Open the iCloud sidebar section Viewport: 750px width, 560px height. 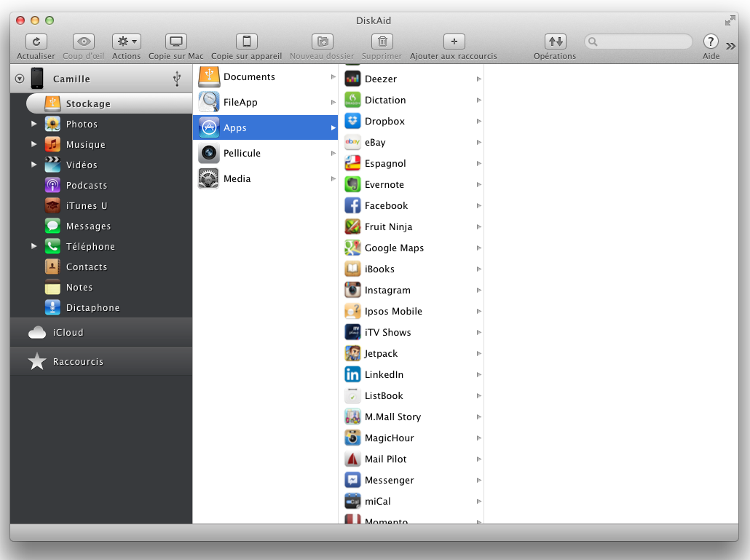point(68,333)
